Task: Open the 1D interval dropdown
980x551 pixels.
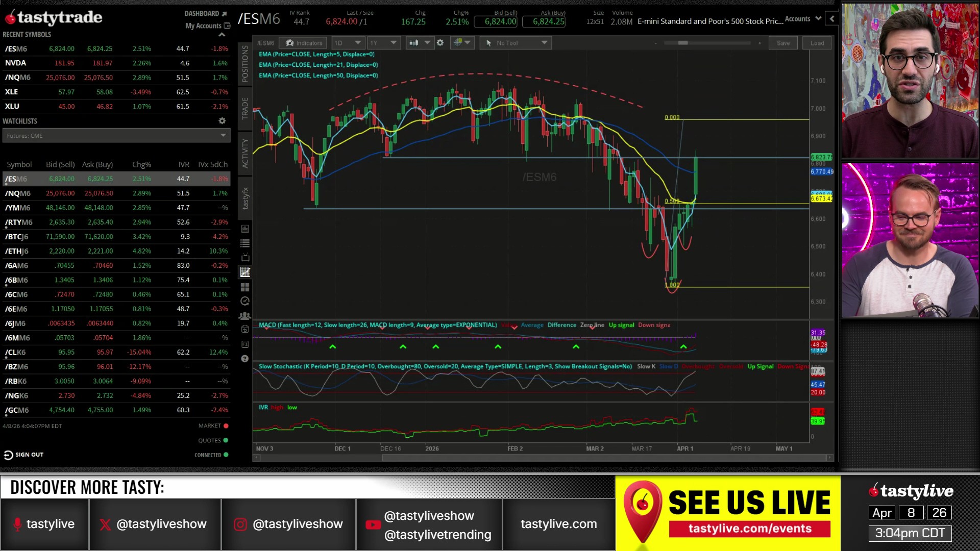Action: [x=348, y=43]
